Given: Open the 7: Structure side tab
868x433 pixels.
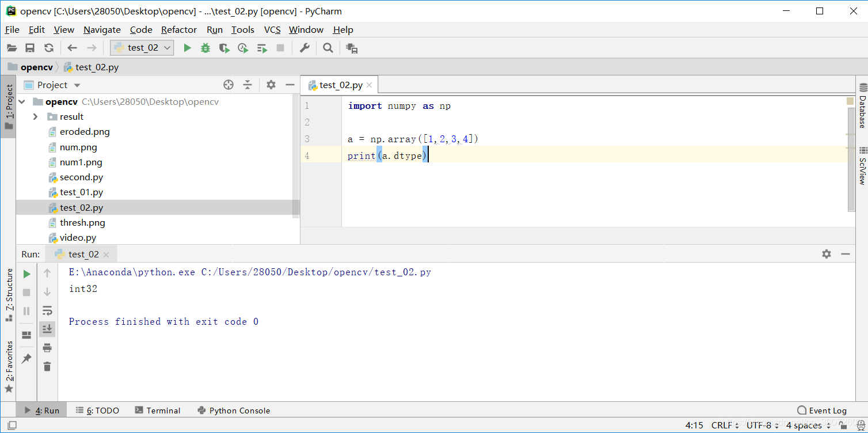Looking at the screenshot, I should click(x=9, y=294).
